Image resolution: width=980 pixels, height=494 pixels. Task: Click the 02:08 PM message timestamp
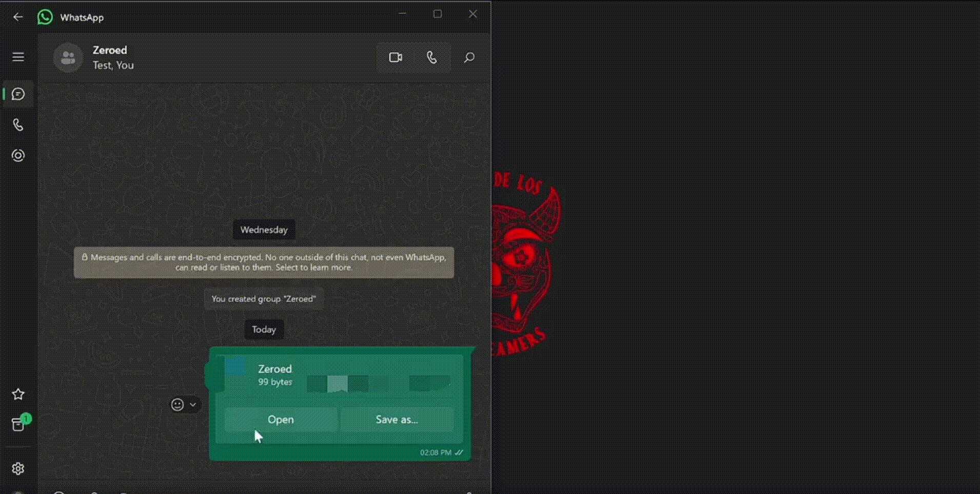(436, 452)
